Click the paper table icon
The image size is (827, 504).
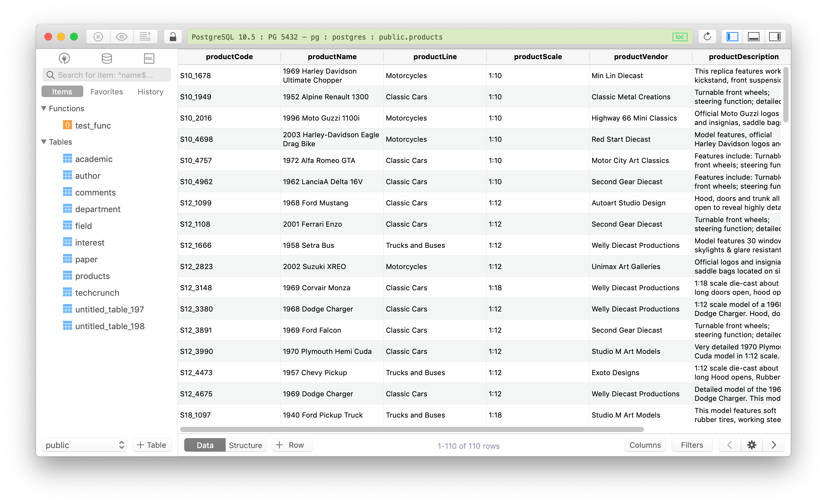tap(67, 259)
